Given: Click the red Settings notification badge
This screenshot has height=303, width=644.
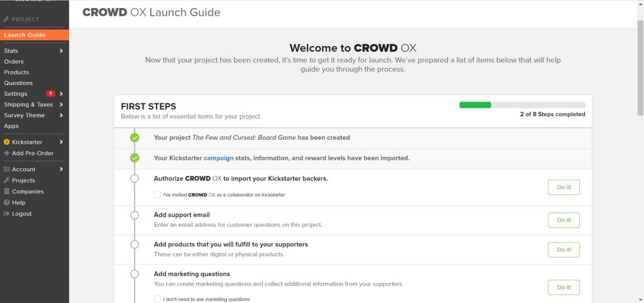Looking at the screenshot, I should click(50, 94).
